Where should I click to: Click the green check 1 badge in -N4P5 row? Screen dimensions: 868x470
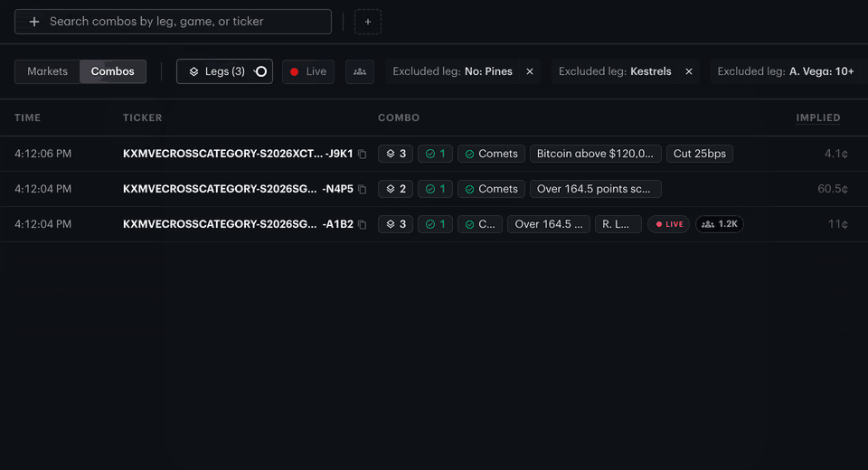point(435,189)
